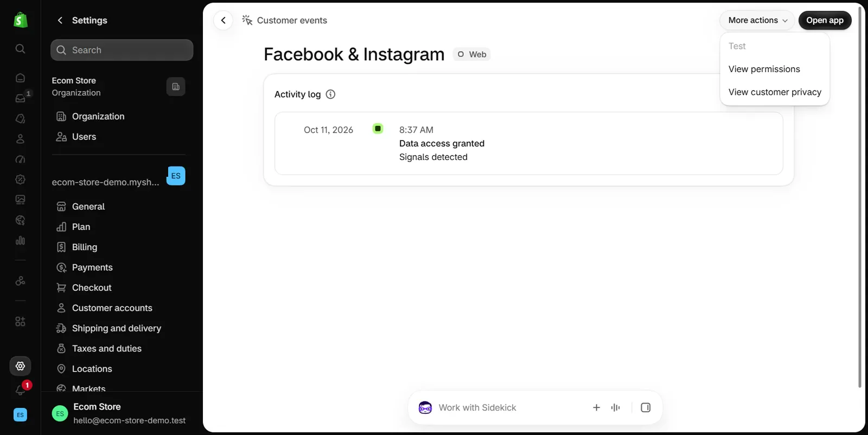Open the Orders inbox icon with badge

point(20,98)
